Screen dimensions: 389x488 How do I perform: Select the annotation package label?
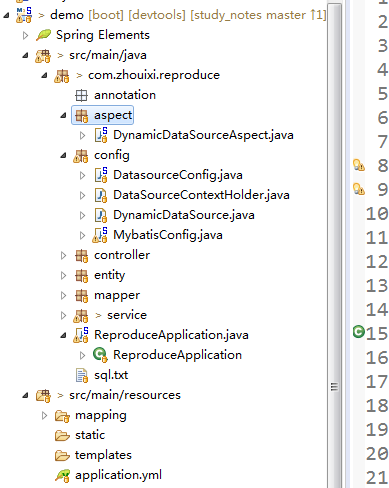pyautogui.click(x=125, y=95)
